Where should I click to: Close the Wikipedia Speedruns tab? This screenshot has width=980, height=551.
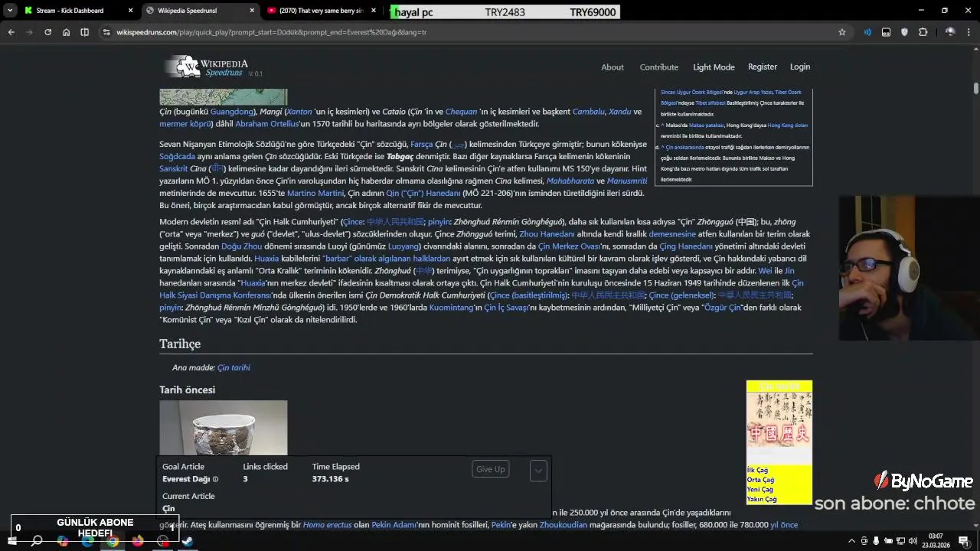click(253, 11)
